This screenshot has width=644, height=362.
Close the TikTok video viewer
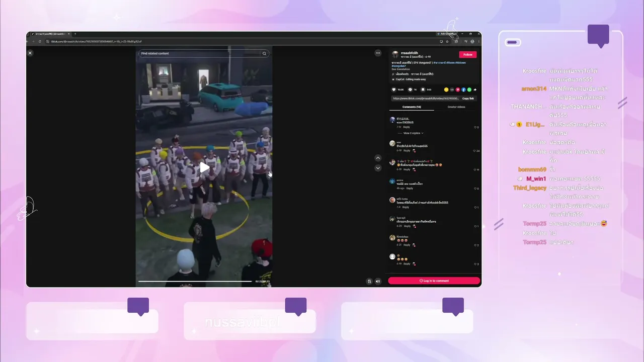click(x=30, y=53)
